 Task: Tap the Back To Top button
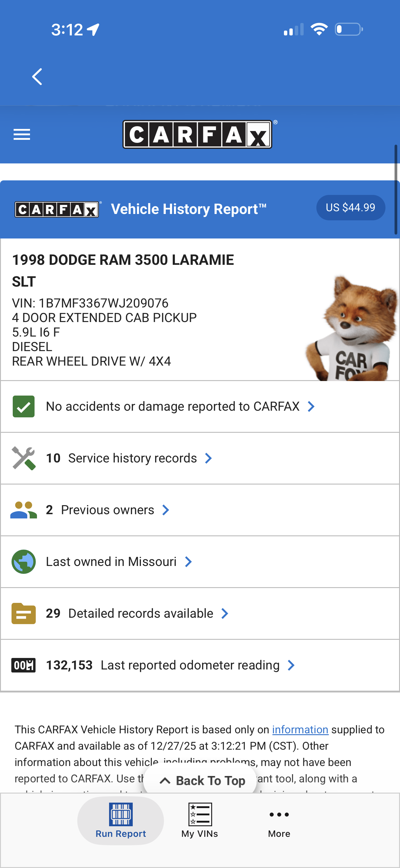(200, 781)
